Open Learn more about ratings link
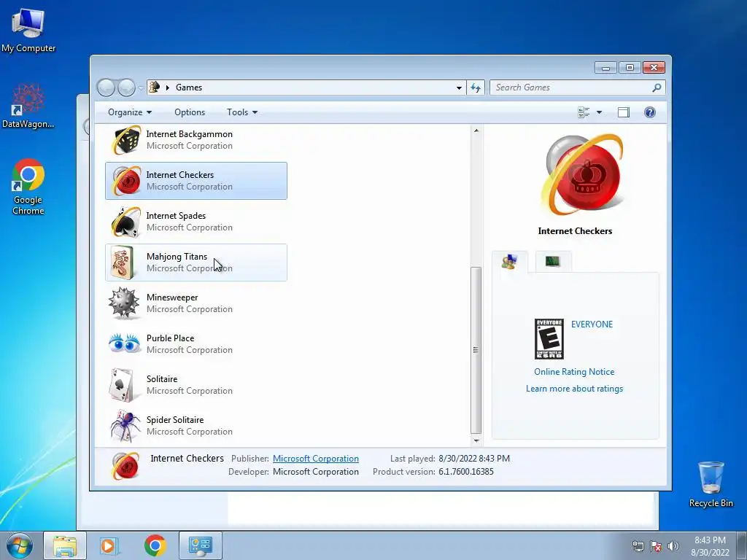Screen dimensions: 747x560 pyautogui.click(x=574, y=389)
